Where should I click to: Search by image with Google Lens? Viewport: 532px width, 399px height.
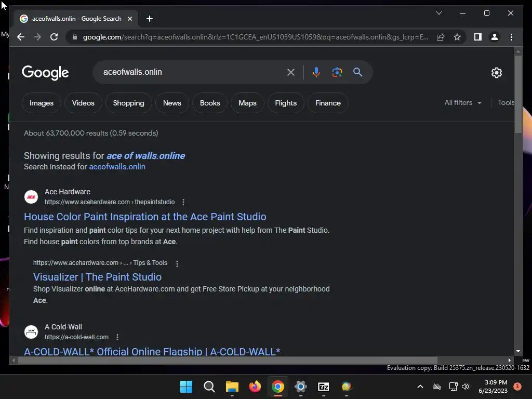[337, 72]
